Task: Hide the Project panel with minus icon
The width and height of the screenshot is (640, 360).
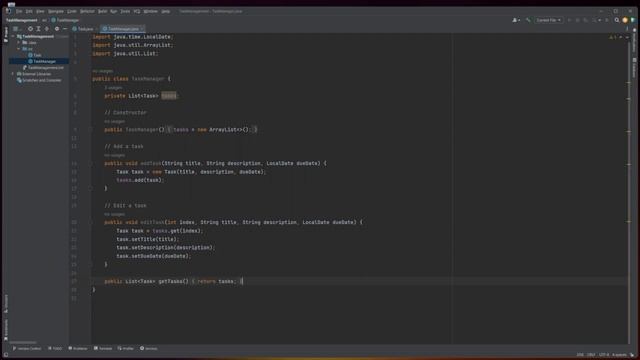Action: (x=65, y=29)
